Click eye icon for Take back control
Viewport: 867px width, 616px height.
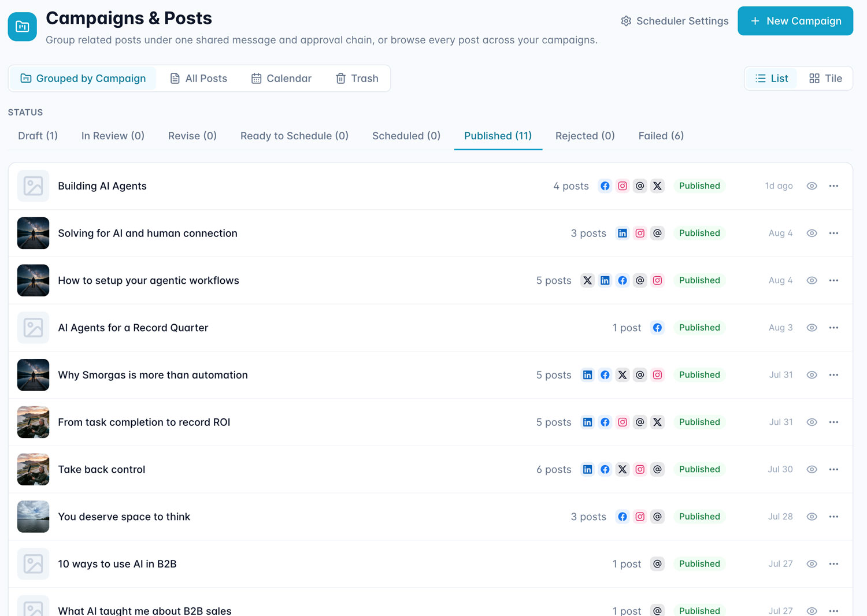click(x=812, y=469)
